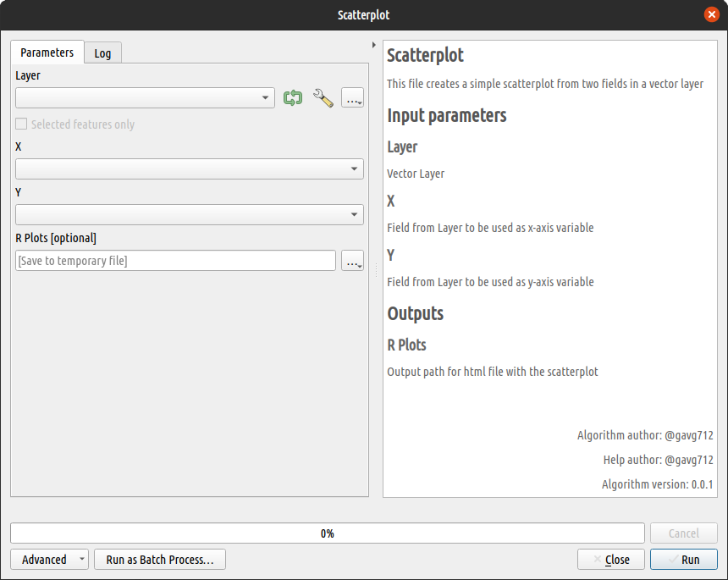This screenshot has height=580, width=728.
Task: Expand the X field dropdown
Action: [x=190, y=169]
